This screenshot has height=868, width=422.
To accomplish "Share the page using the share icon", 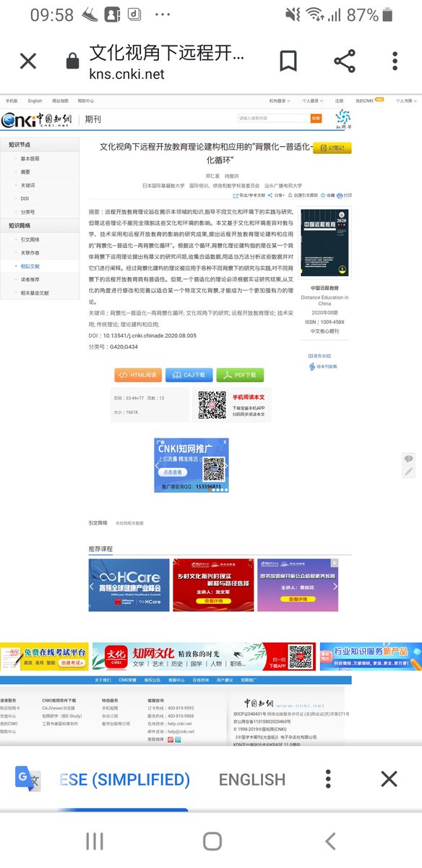I will (x=343, y=61).
